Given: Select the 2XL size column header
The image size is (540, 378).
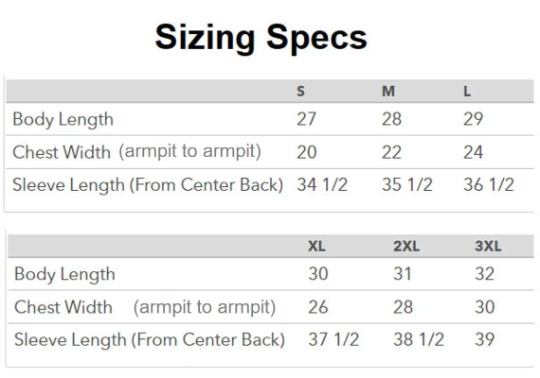Looking at the screenshot, I should click(x=406, y=246).
